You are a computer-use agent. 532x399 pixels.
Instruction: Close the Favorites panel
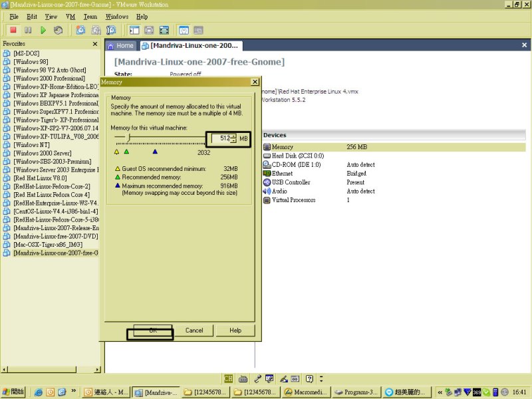pyautogui.click(x=94, y=44)
